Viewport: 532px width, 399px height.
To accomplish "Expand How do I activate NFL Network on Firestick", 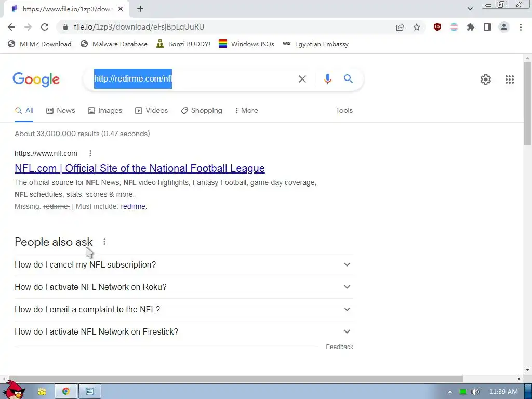I will tap(184, 332).
